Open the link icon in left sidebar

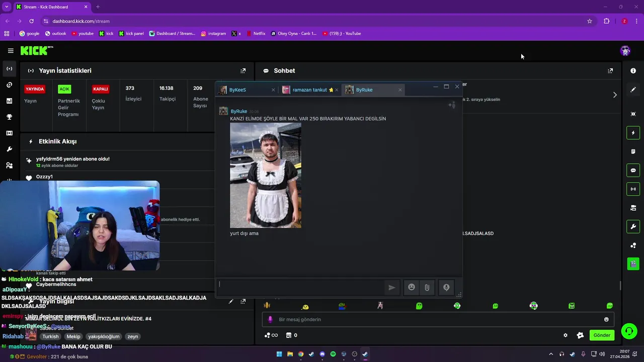9,85
